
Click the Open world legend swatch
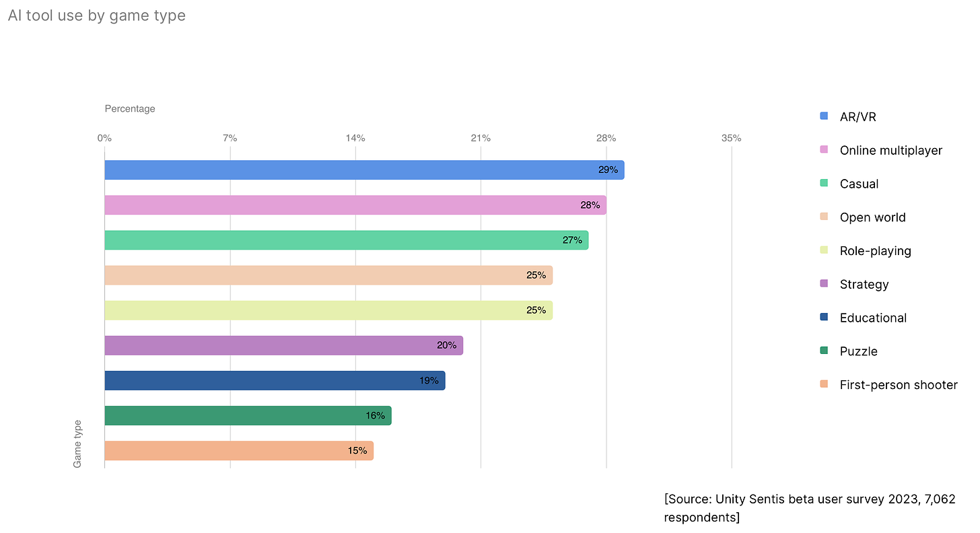coord(824,217)
